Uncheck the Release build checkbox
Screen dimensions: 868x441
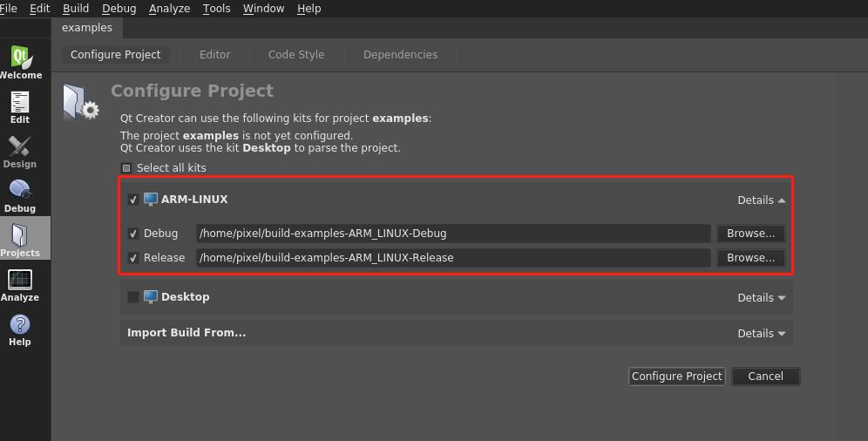(132, 258)
